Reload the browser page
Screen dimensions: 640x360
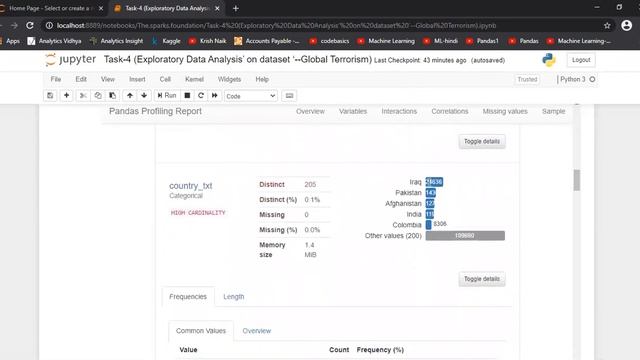click(30, 25)
